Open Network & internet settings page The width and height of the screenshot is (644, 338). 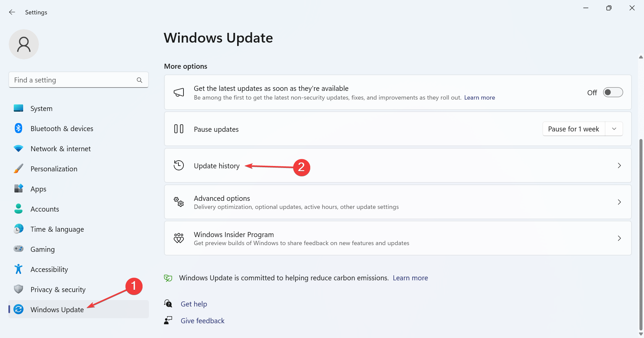click(x=60, y=149)
